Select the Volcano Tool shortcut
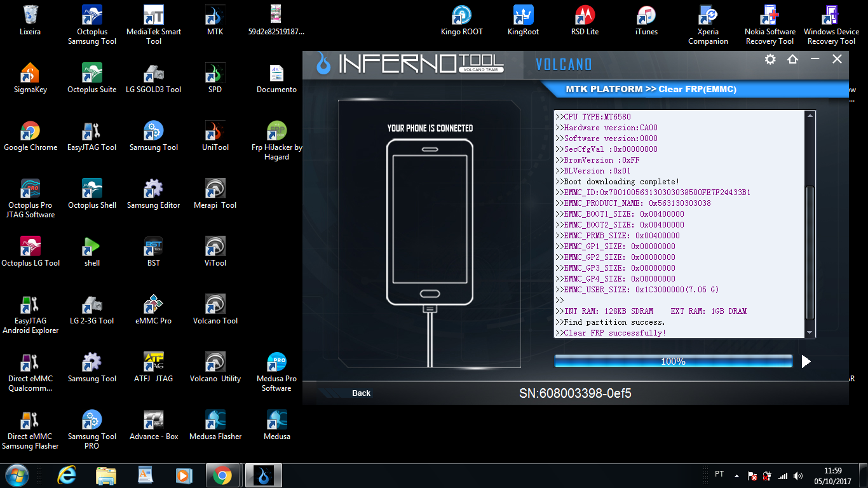 [x=215, y=309]
